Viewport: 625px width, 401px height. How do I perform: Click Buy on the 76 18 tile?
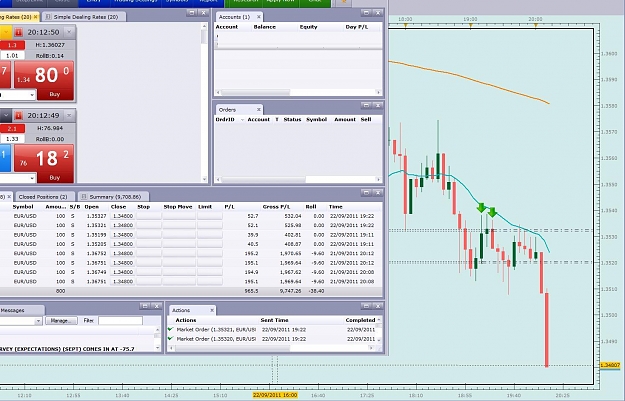click(55, 178)
